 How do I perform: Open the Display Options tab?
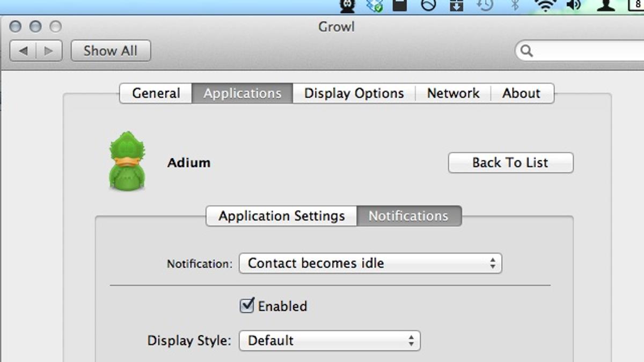354,93
